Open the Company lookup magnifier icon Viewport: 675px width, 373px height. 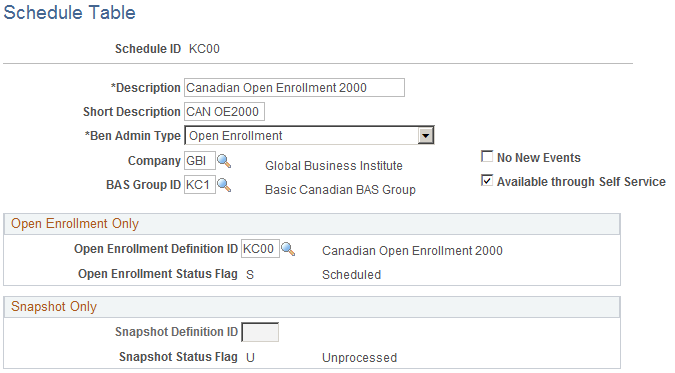coord(224,161)
